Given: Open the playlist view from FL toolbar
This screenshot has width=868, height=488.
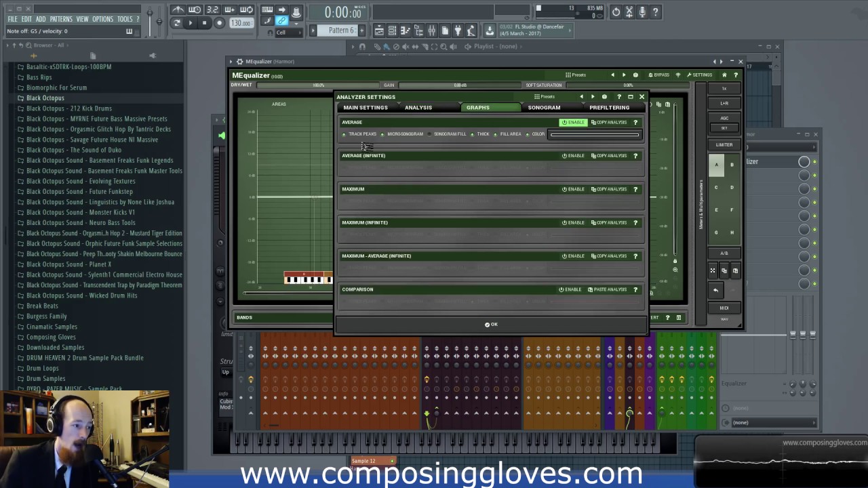Looking at the screenshot, I should click(380, 30).
